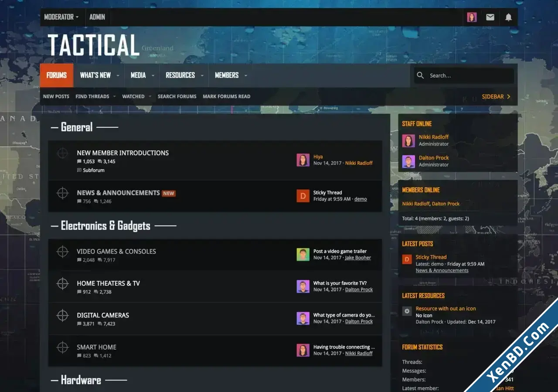Toggle the Sidebar collapse chevron

pos(508,96)
